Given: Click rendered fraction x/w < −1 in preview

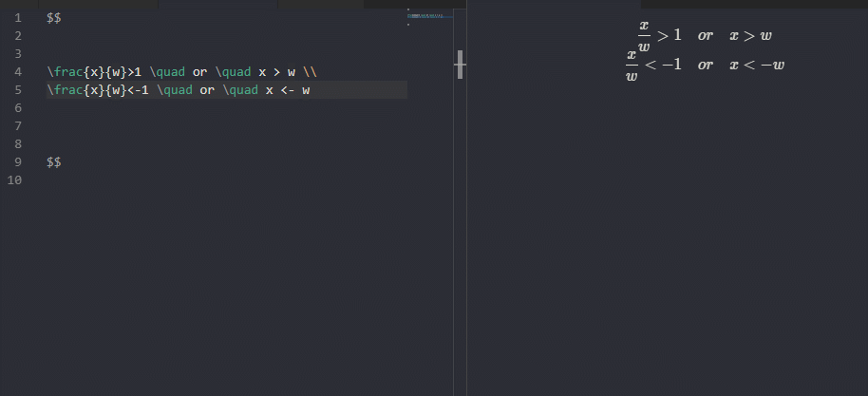Looking at the screenshot, I should click(x=653, y=65).
